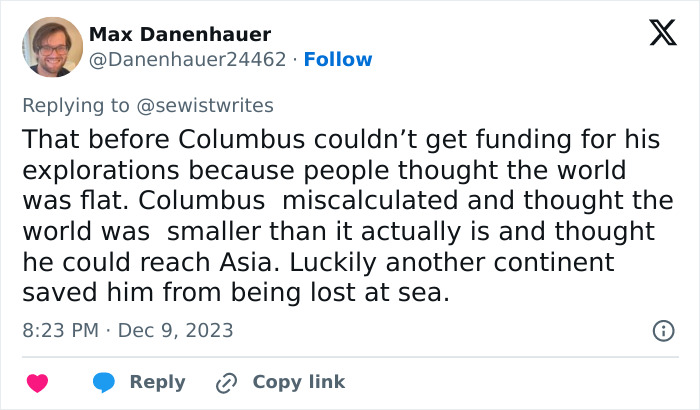Open the @Danenhauer24462 handle link
This screenshot has height=410, width=700.
[x=189, y=60]
